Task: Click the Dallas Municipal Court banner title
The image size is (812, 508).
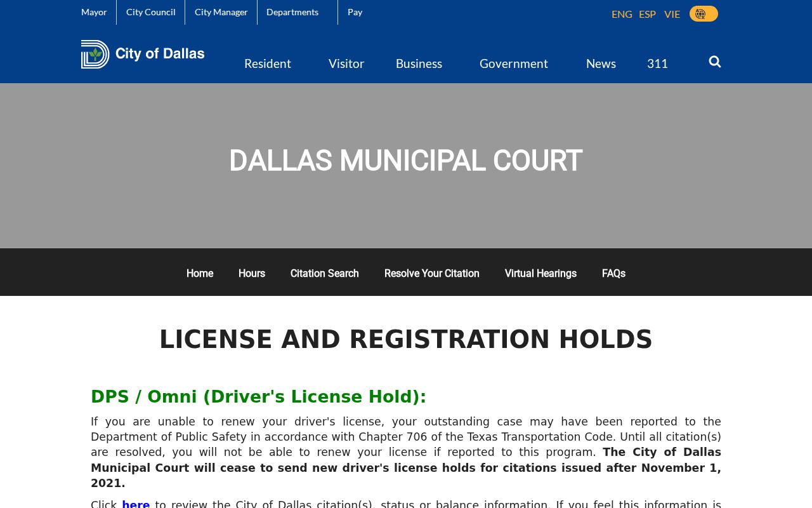Action: click(405, 161)
